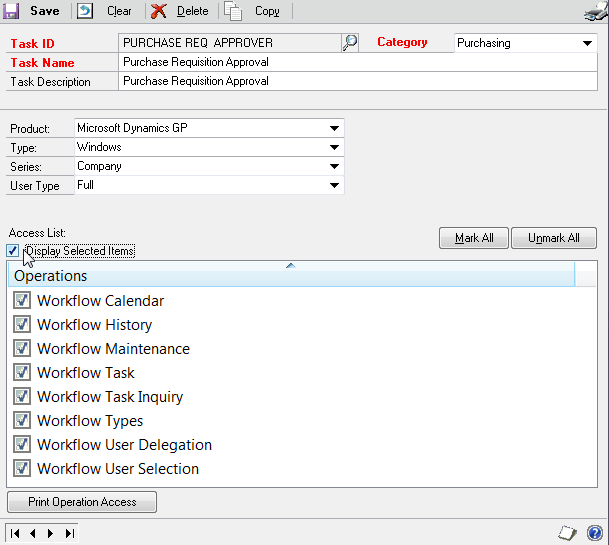
Task: Click the Print Operation Access button
Action: tap(82, 502)
